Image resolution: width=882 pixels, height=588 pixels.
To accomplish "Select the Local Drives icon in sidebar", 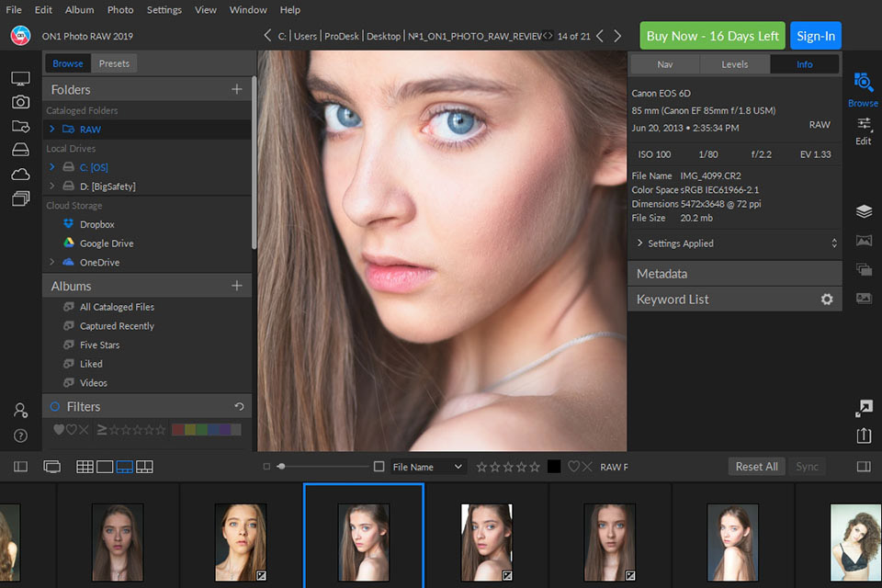I will (x=21, y=150).
